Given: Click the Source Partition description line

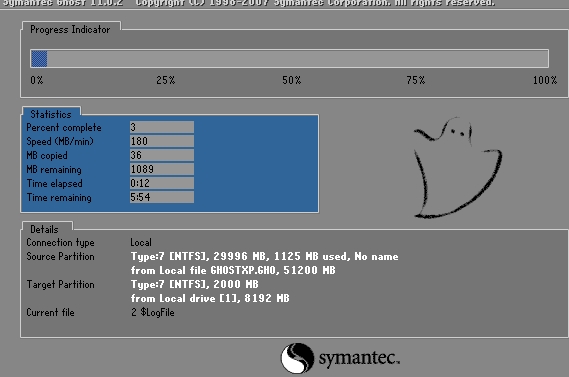Looking at the screenshot, I should point(265,257).
